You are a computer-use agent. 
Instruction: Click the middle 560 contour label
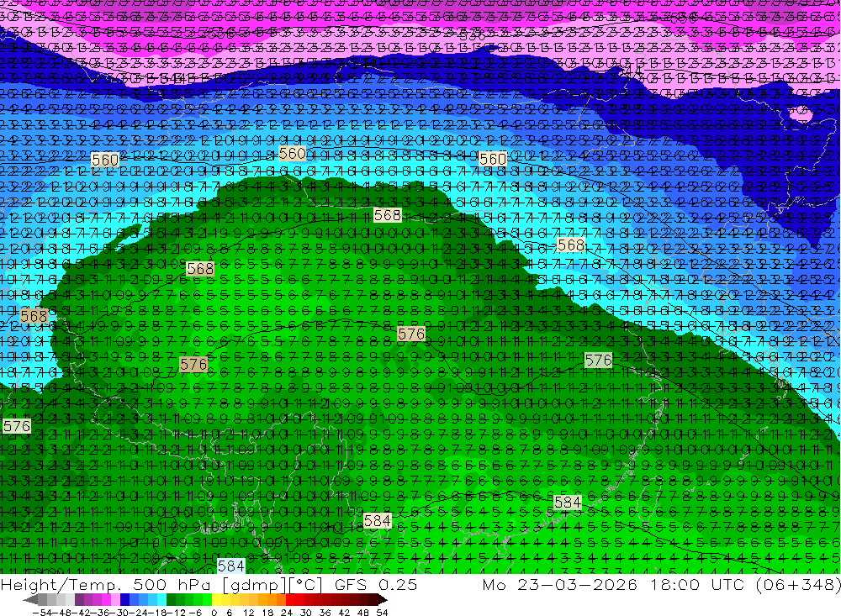pyautogui.click(x=293, y=153)
